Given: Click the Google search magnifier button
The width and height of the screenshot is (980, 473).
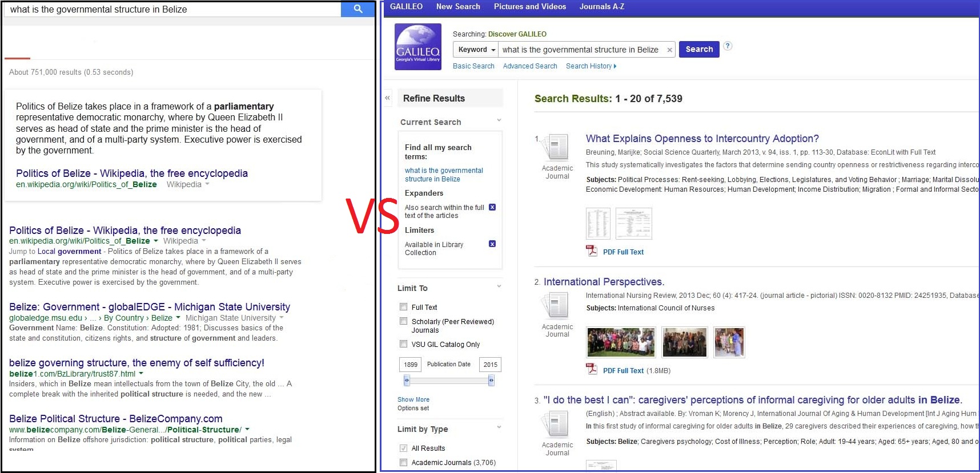Looking at the screenshot, I should (x=358, y=9).
